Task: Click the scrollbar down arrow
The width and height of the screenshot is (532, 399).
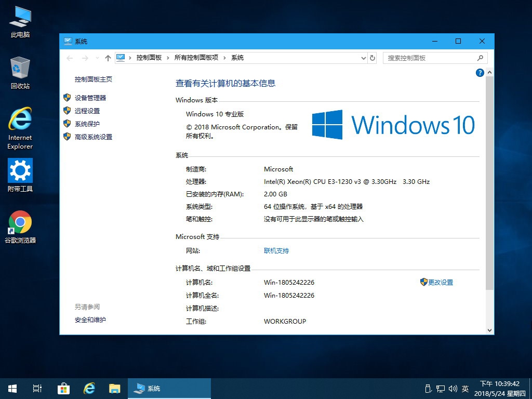Action: click(x=489, y=330)
